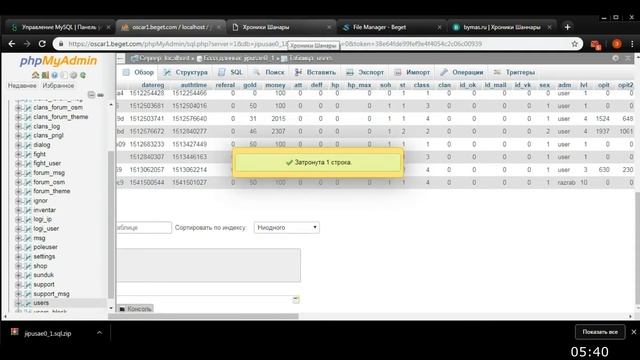Click table icon next to users
Viewport: 640px width, 360px height.
pos(27,303)
